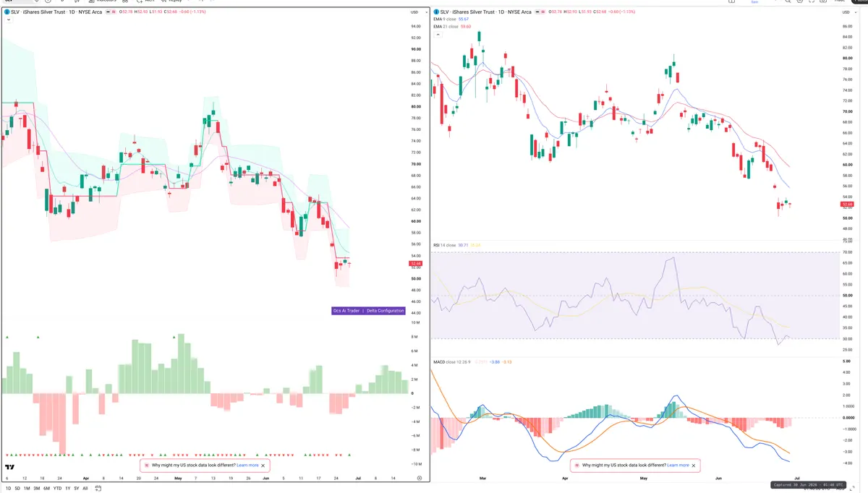Select the 1D time range
Image resolution: width=868 pixels, height=493 pixels.
[7, 489]
